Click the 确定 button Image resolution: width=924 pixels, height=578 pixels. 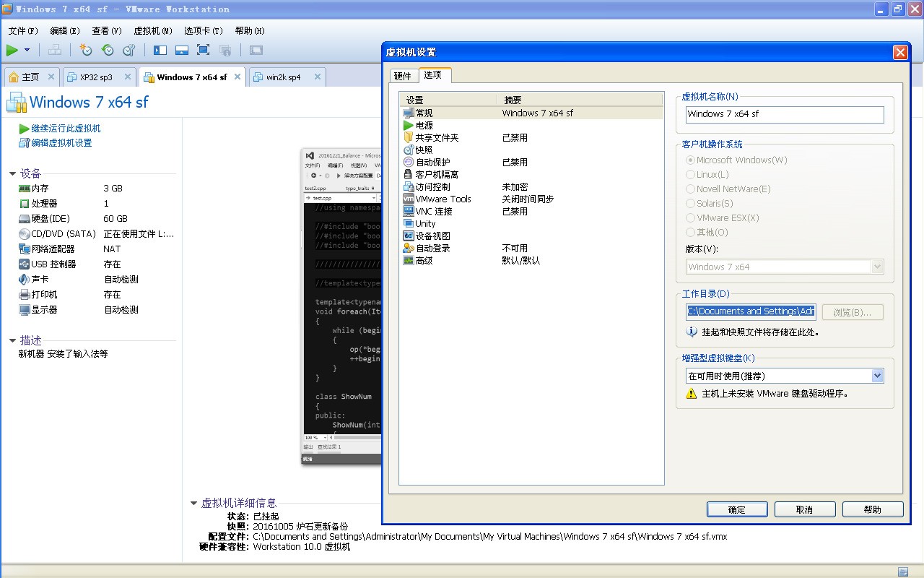(737, 509)
